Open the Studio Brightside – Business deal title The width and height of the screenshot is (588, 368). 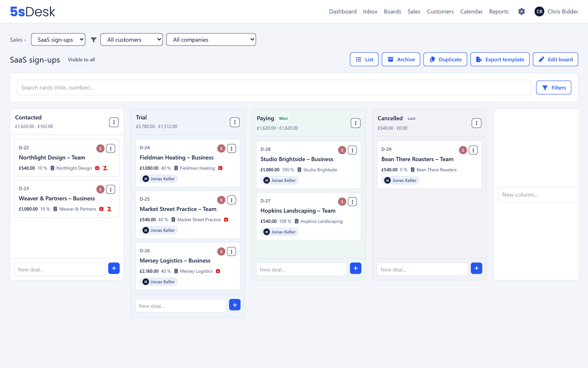297,159
